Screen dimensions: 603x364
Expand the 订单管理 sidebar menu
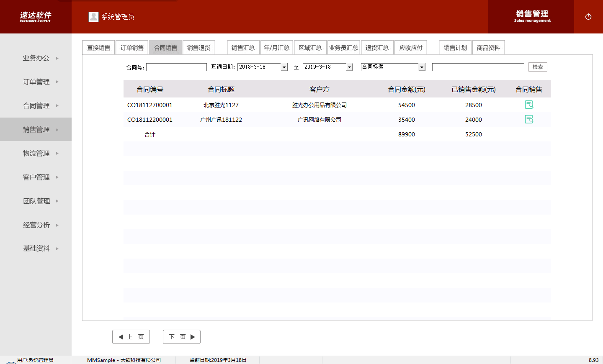click(x=36, y=82)
